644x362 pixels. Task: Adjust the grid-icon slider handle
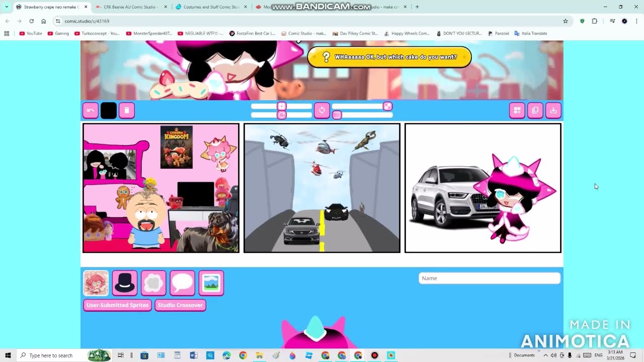(x=337, y=115)
